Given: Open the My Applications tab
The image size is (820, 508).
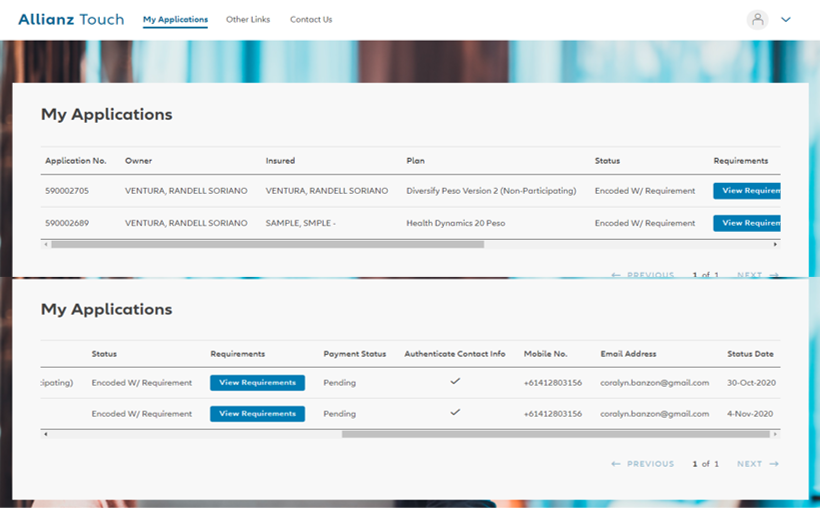Looking at the screenshot, I should point(175,19).
